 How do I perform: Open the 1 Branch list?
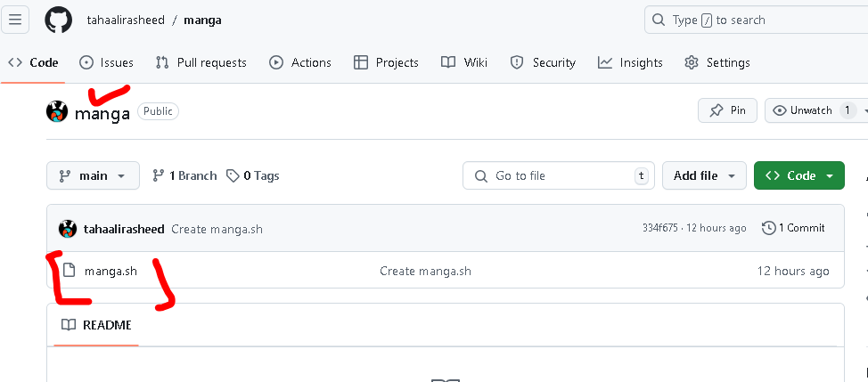click(184, 175)
